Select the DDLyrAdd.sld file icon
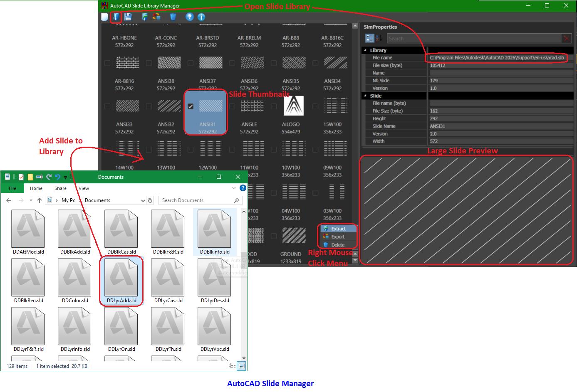This screenshot has width=577, height=392. 121,276
